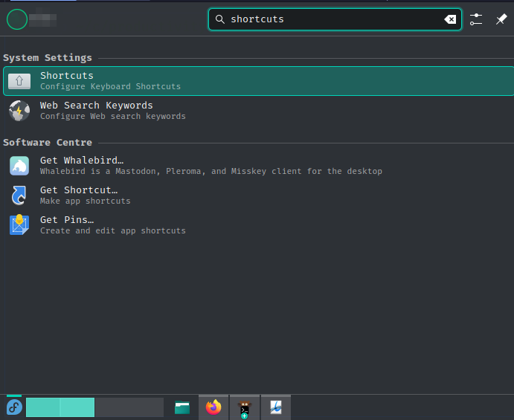Screen dimensions: 514x420
Task: Open Web Search Keywords settings
Action: pos(97,111)
